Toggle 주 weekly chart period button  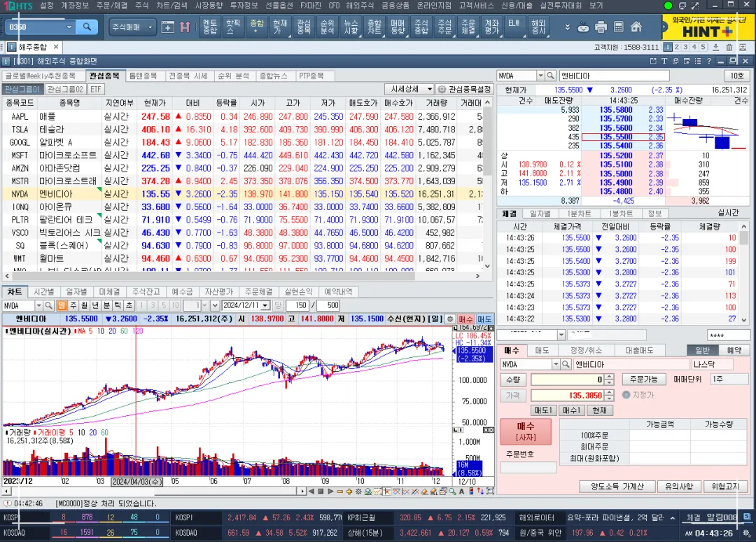click(x=73, y=306)
